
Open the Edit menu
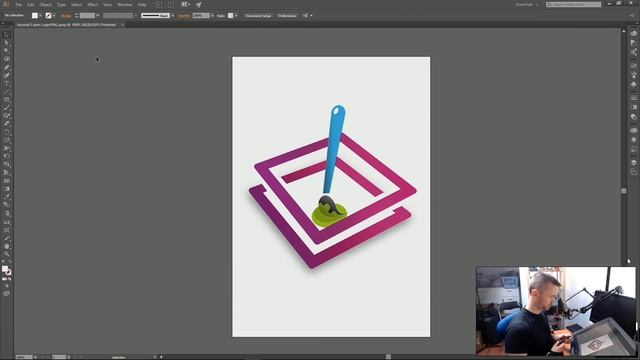click(x=31, y=4)
